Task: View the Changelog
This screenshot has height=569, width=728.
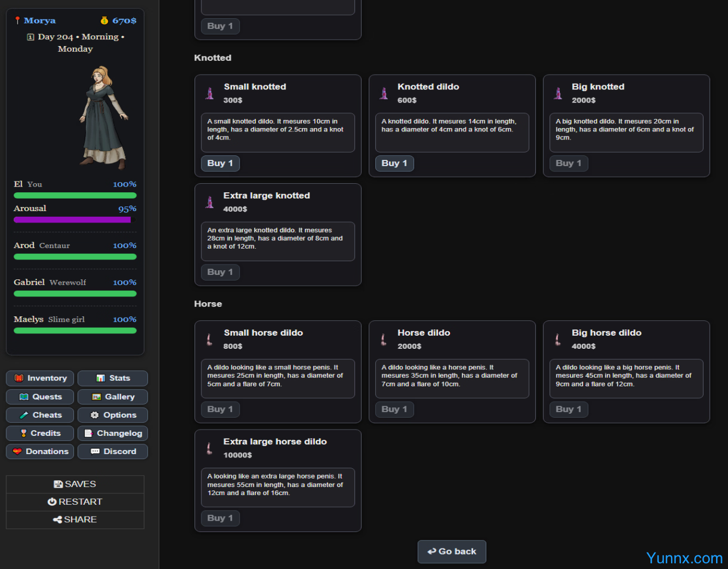Action: click(x=113, y=433)
